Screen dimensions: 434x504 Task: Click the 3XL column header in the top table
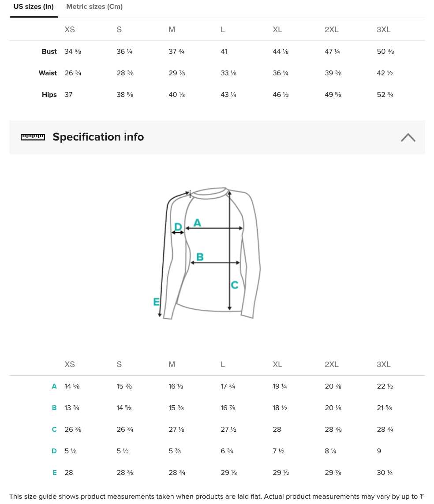383,30
